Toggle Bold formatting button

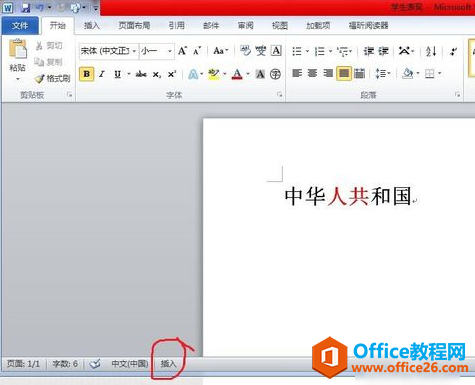[86, 74]
